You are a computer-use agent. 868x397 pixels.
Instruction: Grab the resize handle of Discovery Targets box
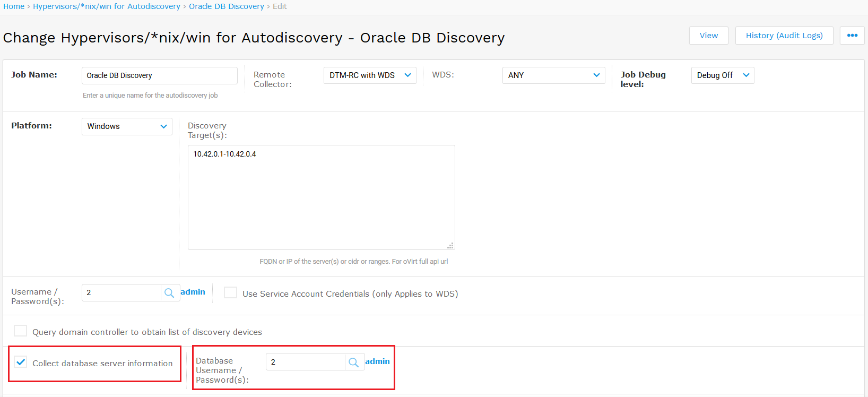(x=450, y=245)
